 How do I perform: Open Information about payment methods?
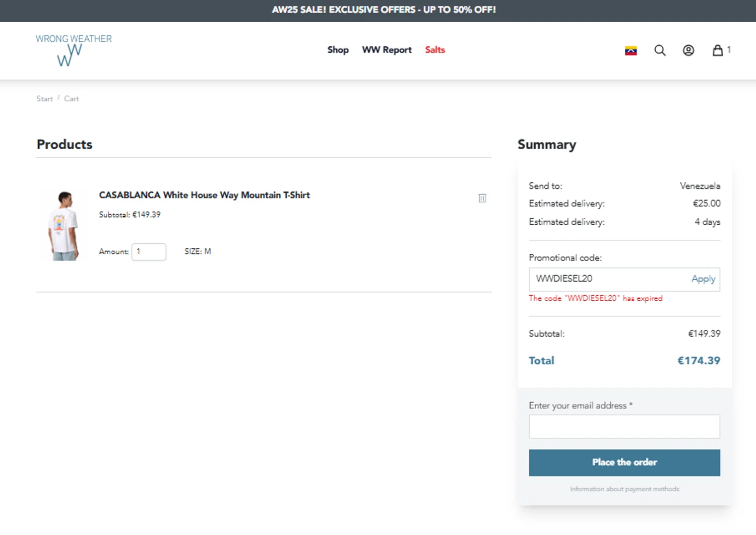click(x=624, y=489)
